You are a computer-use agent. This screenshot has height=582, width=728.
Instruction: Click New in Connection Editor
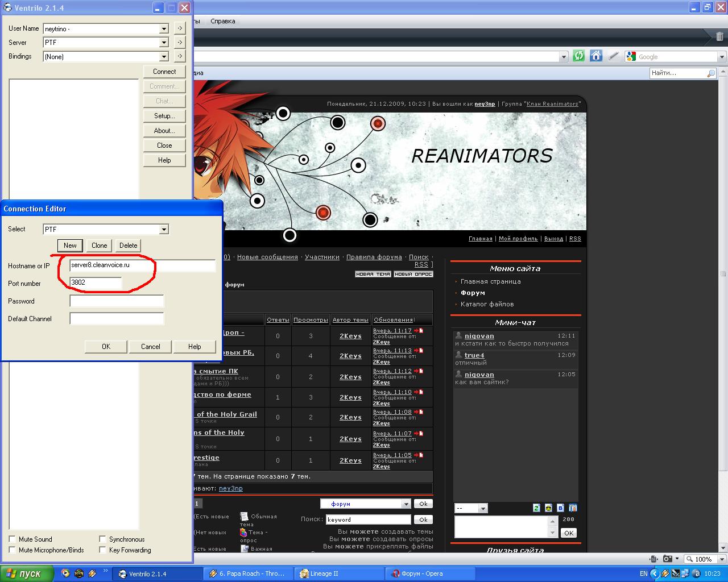click(x=70, y=246)
